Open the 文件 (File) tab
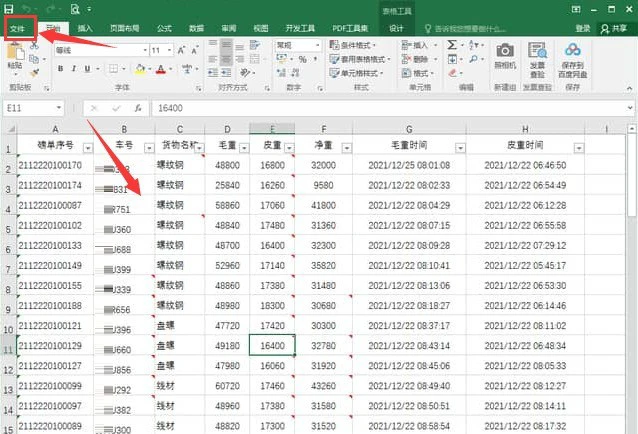The image size is (638, 434). click(x=18, y=28)
